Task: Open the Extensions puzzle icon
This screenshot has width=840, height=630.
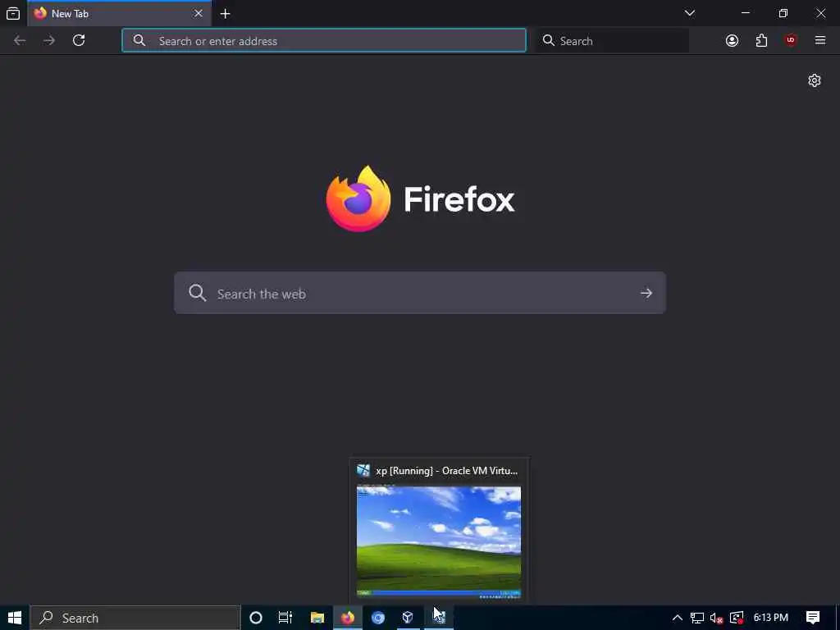Action: pos(761,40)
